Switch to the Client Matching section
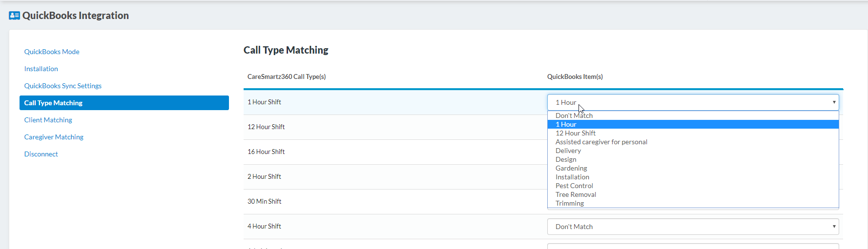This screenshot has height=249, width=868. click(x=48, y=120)
